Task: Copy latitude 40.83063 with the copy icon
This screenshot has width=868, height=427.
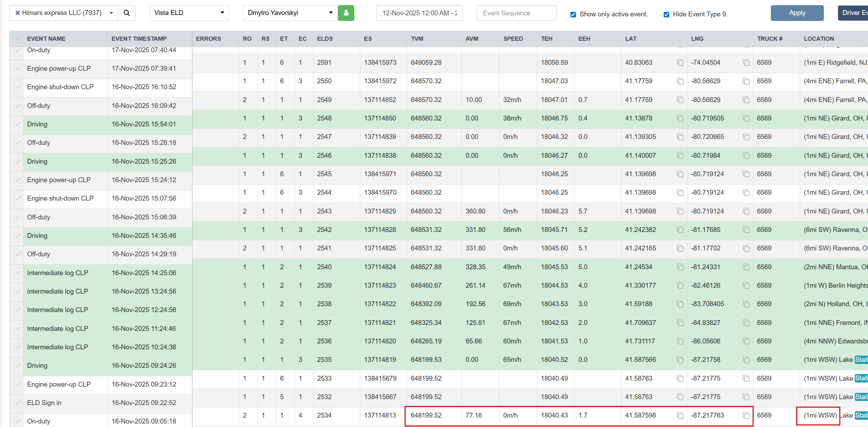Action: point(680,62)
